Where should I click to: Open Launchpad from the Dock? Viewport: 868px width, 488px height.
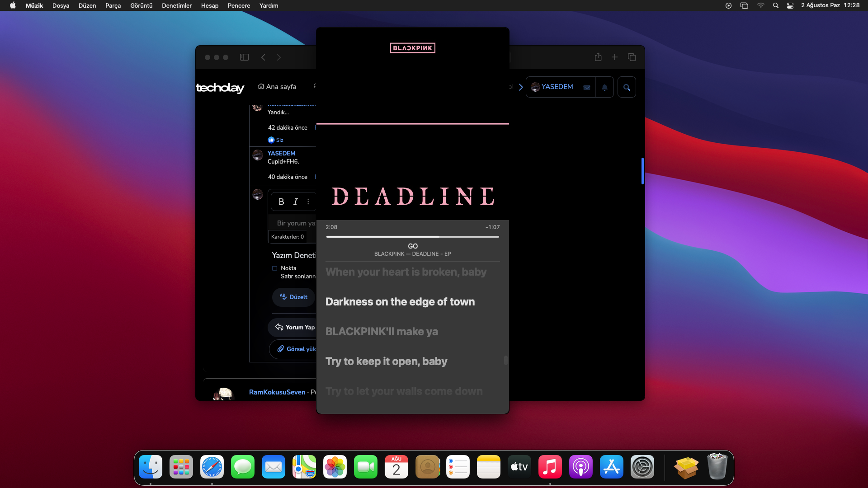pos(181,467)
